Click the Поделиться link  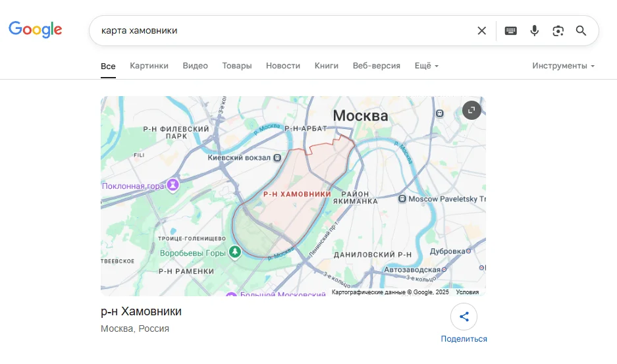click(x=464, y=339)
